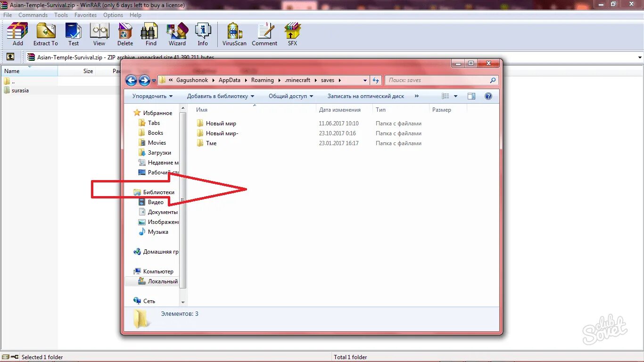644x362 pixels.
Task: Open the Find binoculars tool
Action: click(x=151, y=34)
